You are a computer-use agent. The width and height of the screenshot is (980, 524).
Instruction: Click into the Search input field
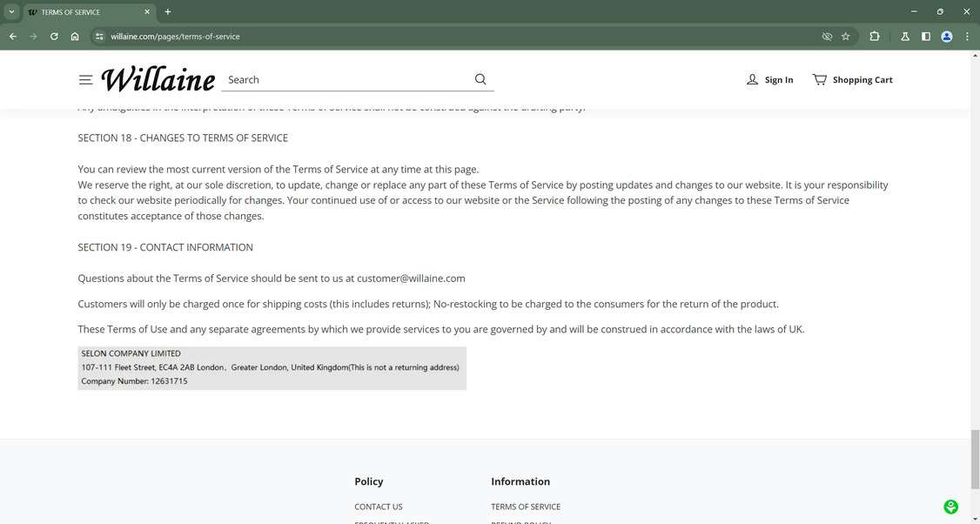(x=346, y=79)
